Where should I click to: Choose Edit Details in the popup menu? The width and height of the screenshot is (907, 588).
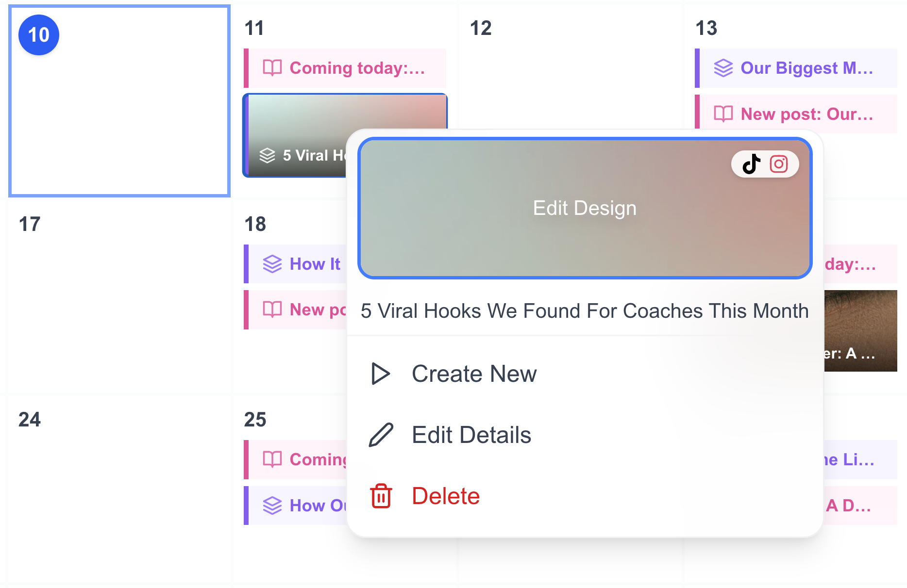pyautogui.click(x=471, y=435)
